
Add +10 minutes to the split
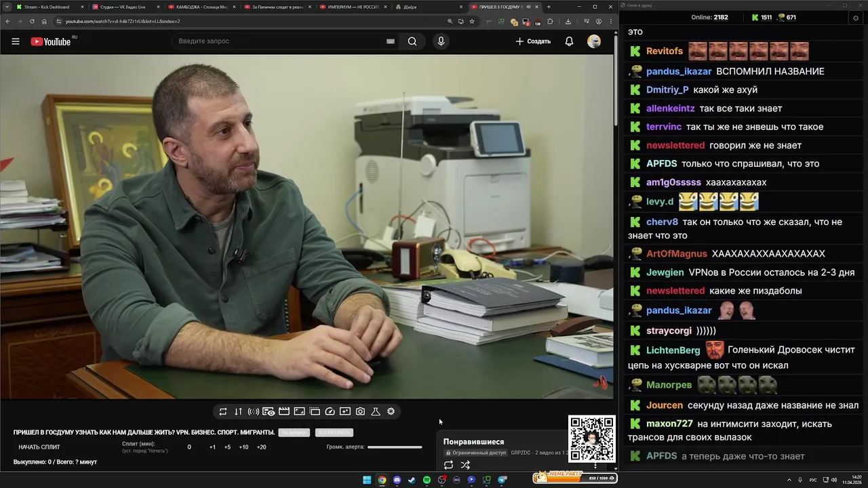click(243, 447)
